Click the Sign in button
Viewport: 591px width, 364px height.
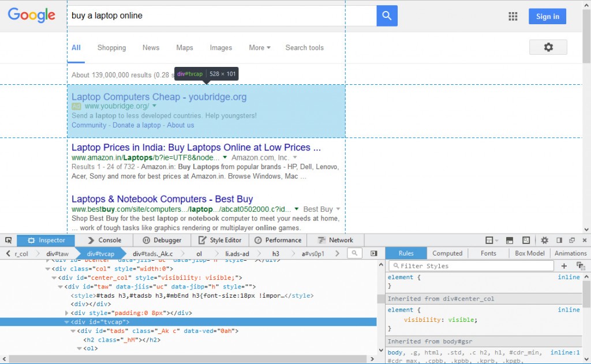tap(547, 17)
